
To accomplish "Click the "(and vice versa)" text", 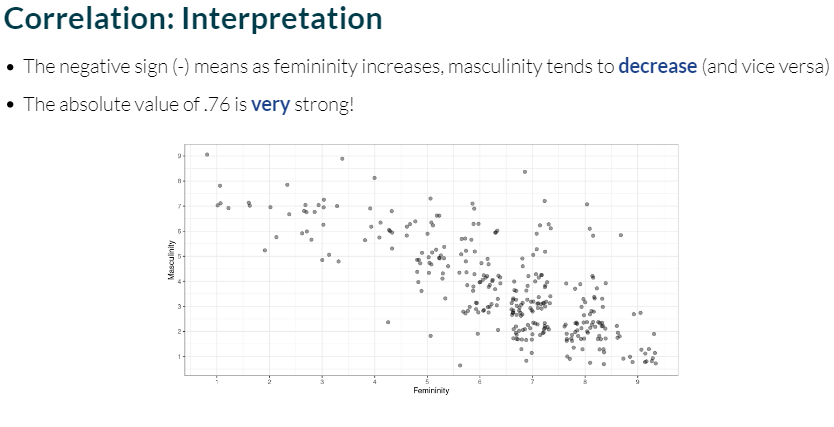I will (x=765, y=67).
